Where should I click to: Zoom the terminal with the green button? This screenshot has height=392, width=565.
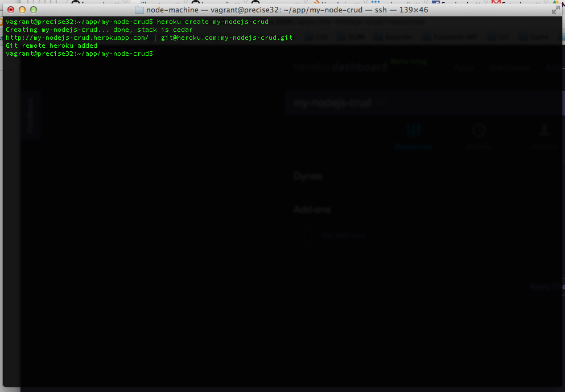(x=34, y=10)
